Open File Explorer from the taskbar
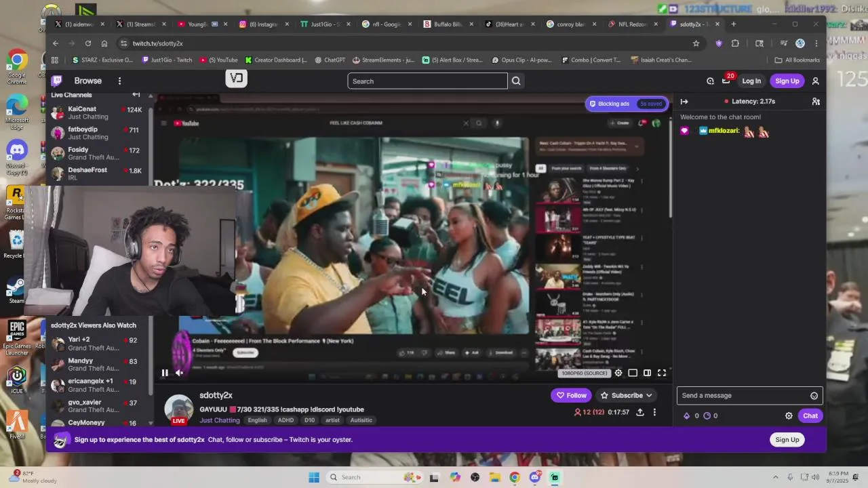The image size is (868, 488). tap(495, 477)
